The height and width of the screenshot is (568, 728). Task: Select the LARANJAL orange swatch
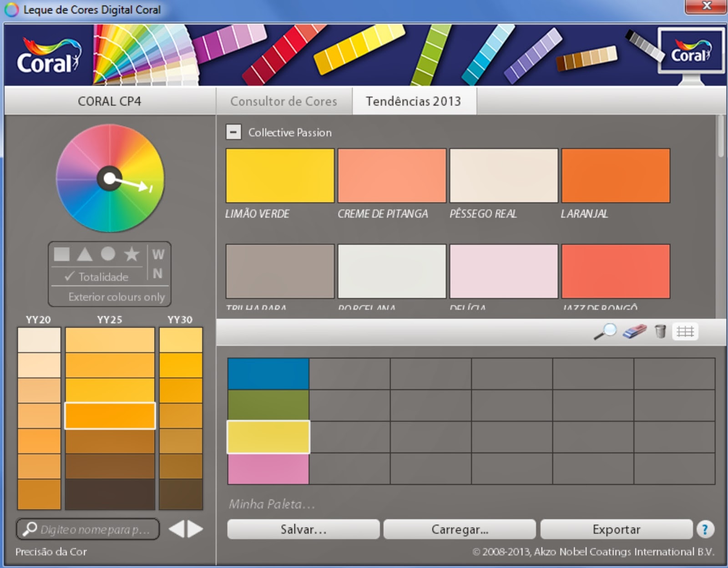pos(616,176)
